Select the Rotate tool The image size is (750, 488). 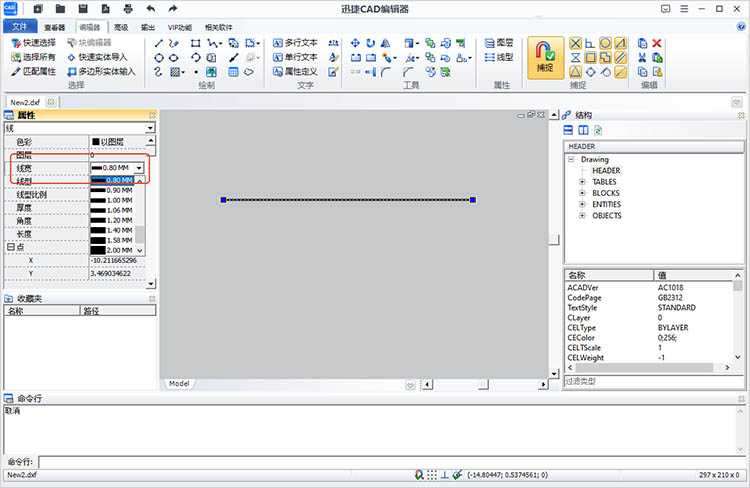point(371,44)
